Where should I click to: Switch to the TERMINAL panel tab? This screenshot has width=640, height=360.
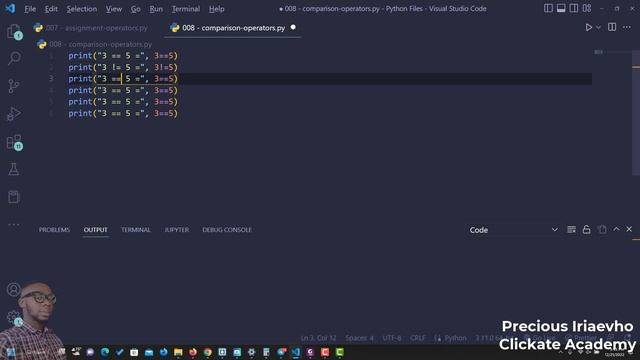pyautogui.click(x=136, y=230)
